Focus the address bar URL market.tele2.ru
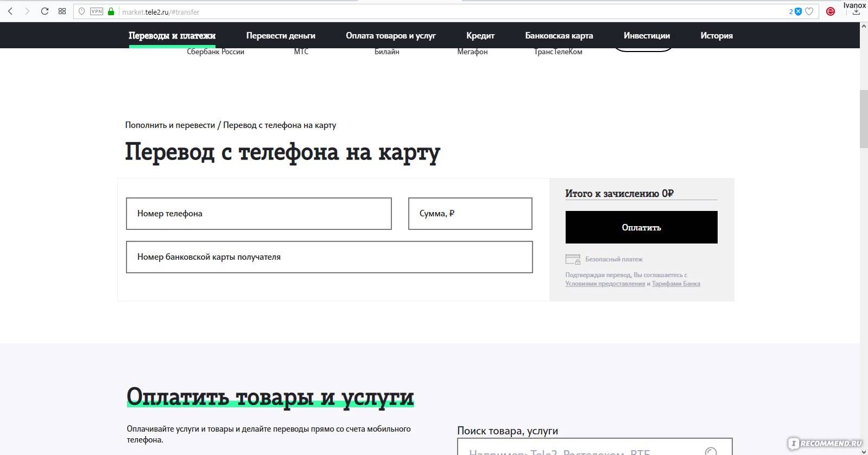868x455 pixels. click(161, 12)
